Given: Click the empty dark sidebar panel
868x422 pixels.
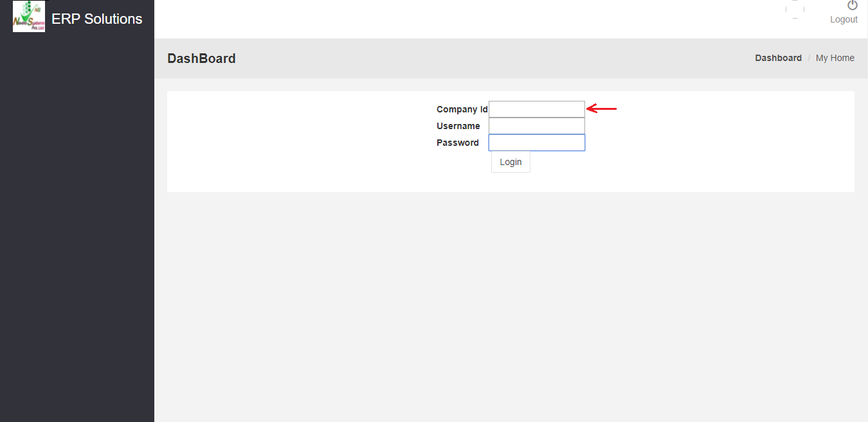Looking at the screenshot, I should [x=77, y=225].
